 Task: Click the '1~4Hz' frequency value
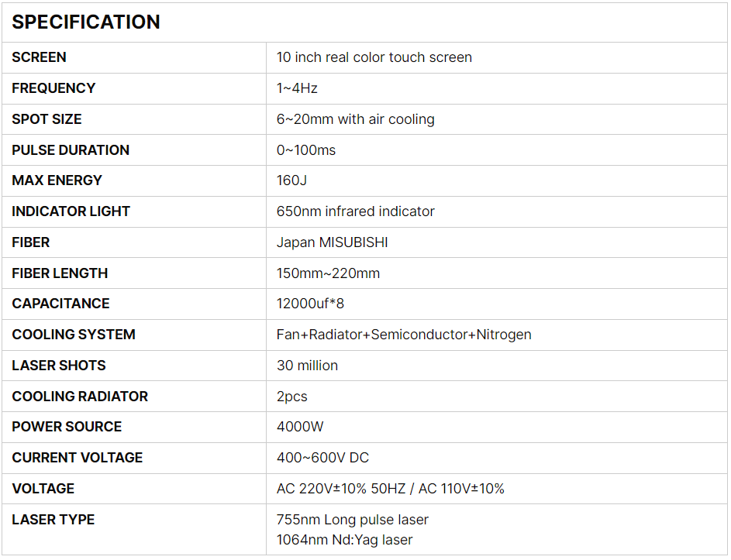coord(297,88)
